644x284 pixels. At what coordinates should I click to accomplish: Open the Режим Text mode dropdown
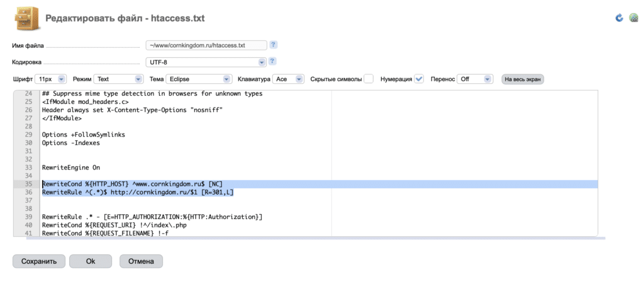[x=119, y=79]
